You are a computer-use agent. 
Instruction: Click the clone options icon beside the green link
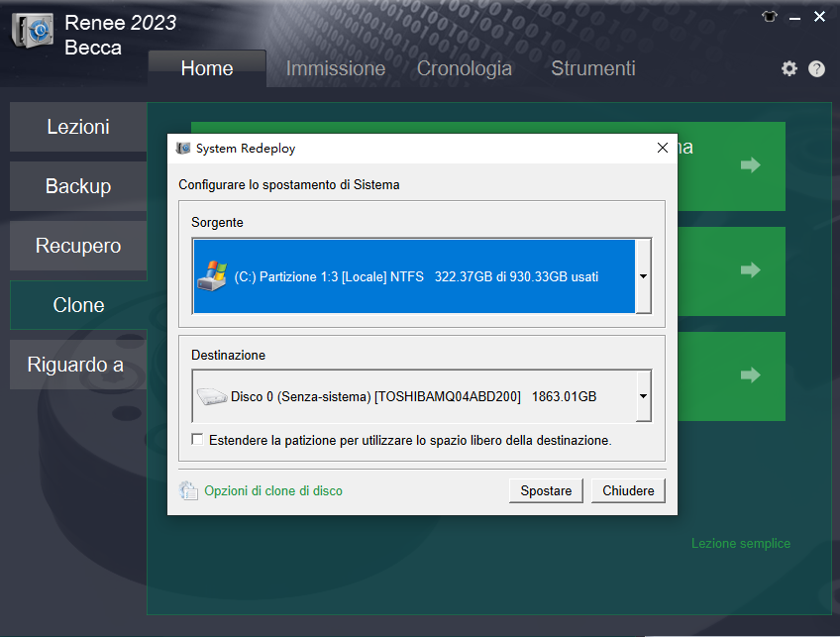point(188,490)
